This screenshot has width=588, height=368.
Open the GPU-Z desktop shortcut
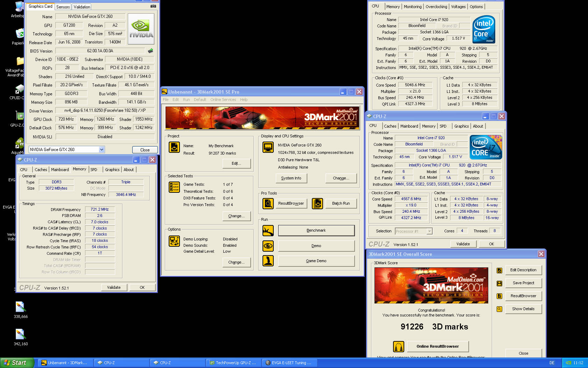pyautogui.click(x=20, y=116)
